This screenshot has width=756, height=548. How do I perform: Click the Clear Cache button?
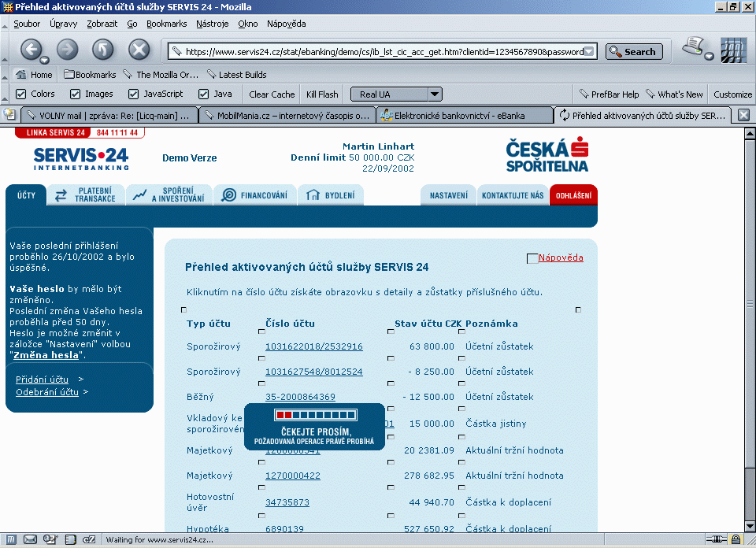point(272,94)
